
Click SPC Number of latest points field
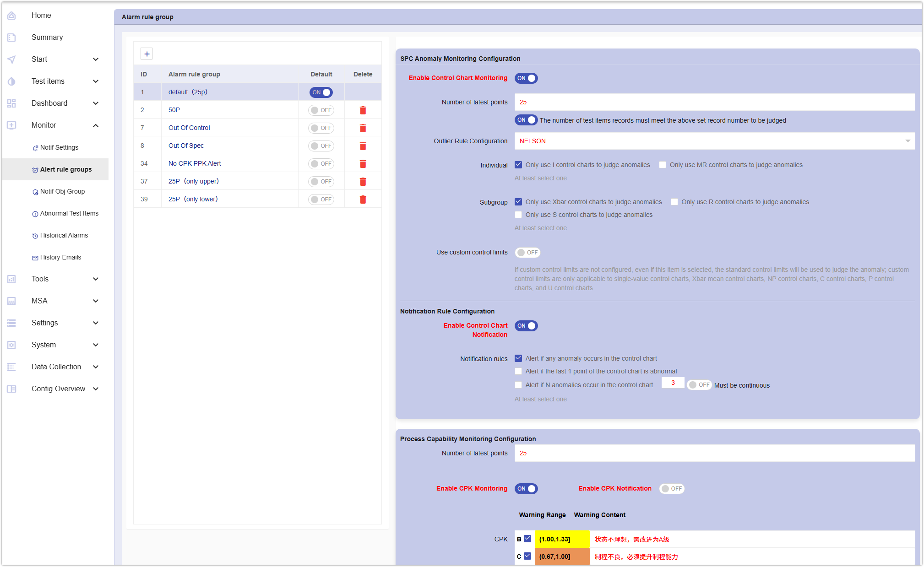(714, 102)
